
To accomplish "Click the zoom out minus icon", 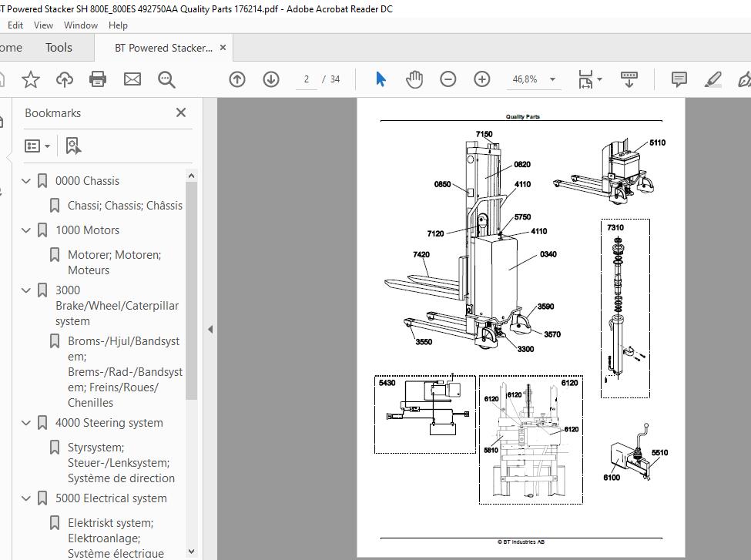I will tap(448, 79).
